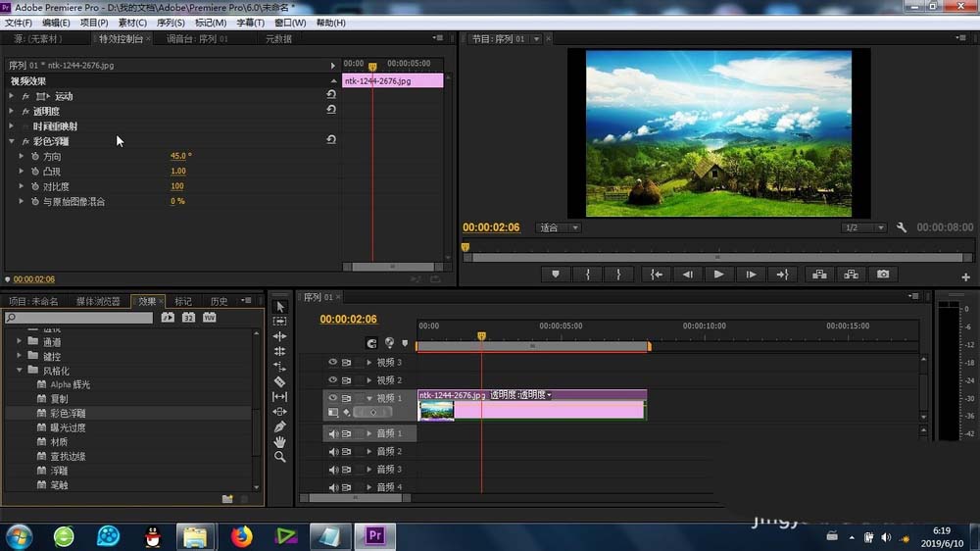Select the Slide tool
This screenshot has height=551, width=980.
(280, 412)
